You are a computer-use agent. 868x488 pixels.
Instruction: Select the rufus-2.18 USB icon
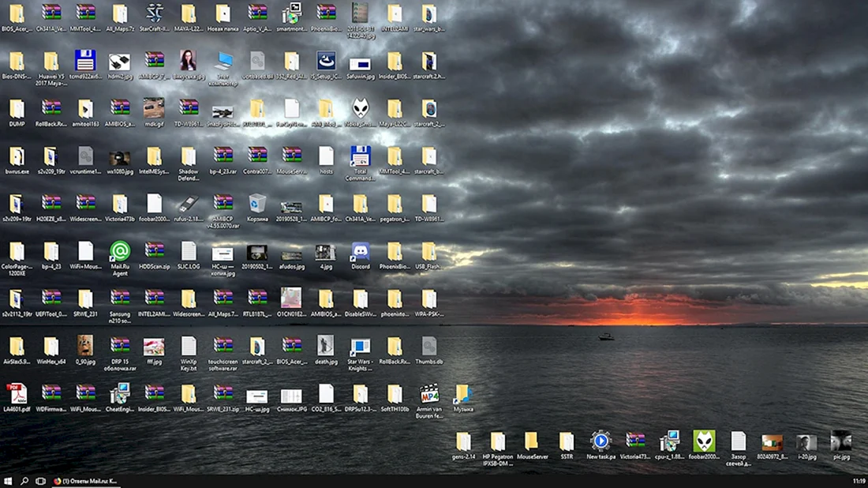(189, 208)
